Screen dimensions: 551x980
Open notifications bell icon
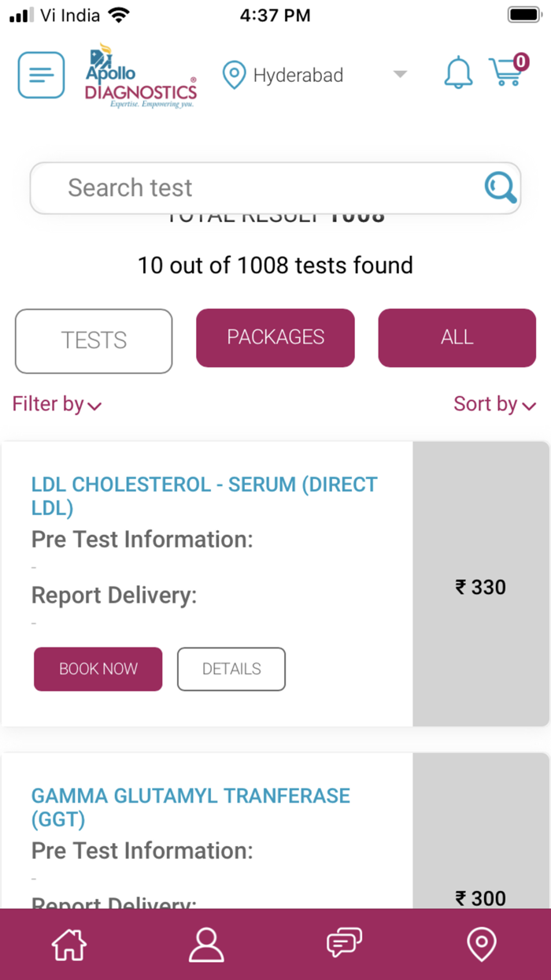pyautogui.click(x=458, y=74)
